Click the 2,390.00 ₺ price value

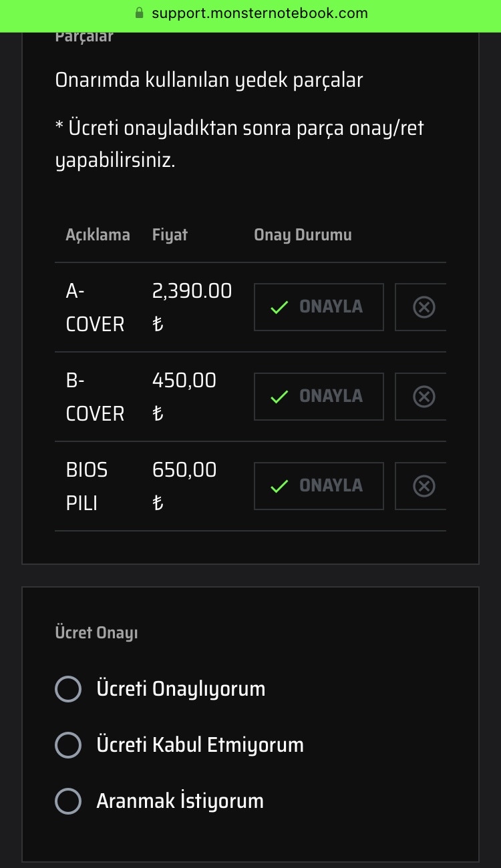192,308
